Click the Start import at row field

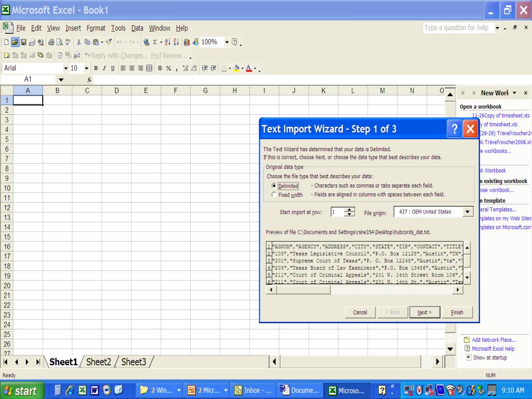337,212
